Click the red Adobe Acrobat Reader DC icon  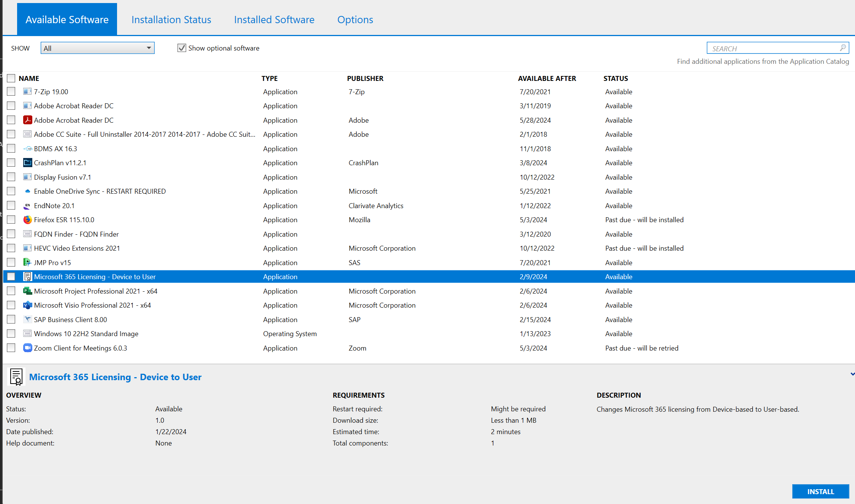click(27, 120)
